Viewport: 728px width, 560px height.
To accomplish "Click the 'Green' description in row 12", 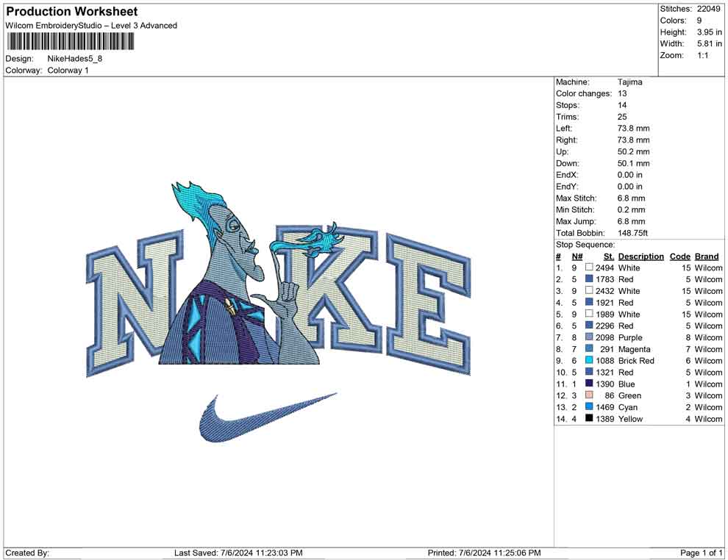I will click(x=629, y=395).
